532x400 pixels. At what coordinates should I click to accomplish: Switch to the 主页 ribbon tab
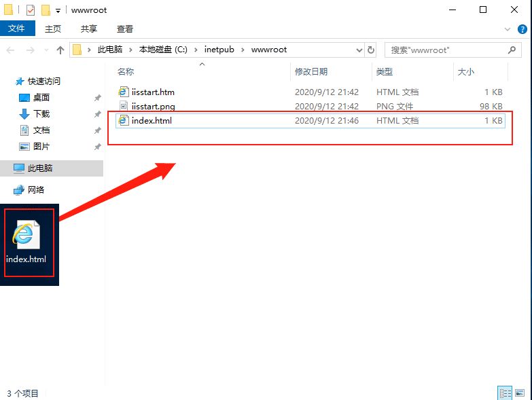point(53,29)
